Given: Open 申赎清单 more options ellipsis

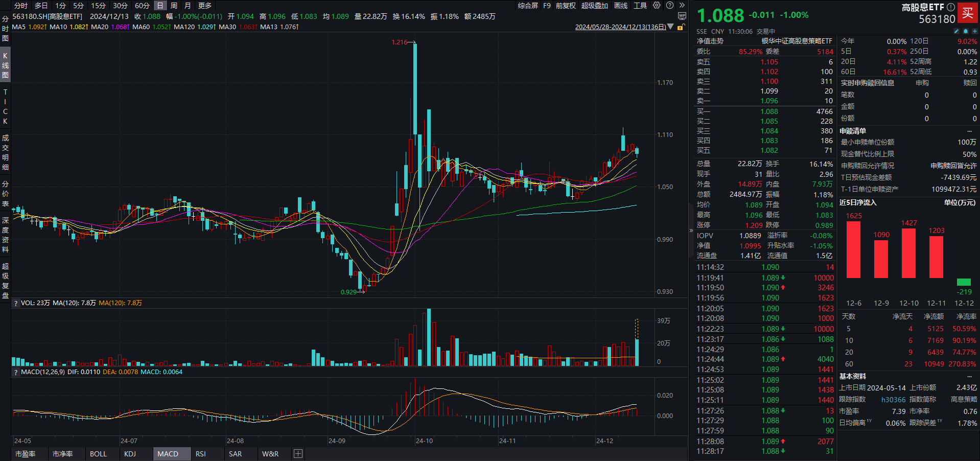Looking at the screenshot, I should [x=969, y=131].
